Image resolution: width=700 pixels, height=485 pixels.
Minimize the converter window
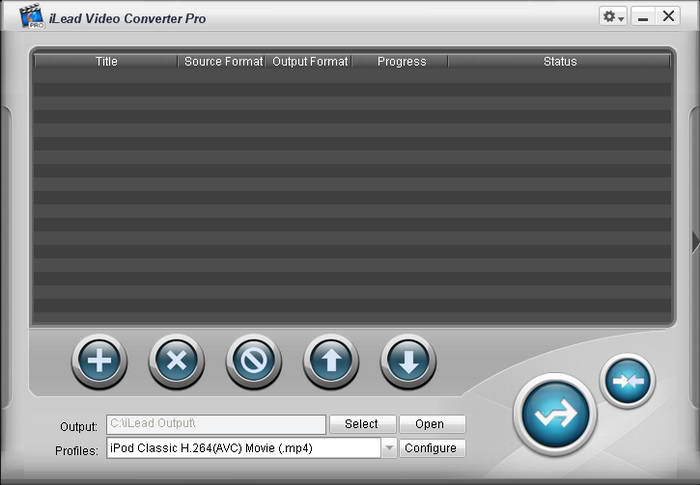(x=643, y=17)
